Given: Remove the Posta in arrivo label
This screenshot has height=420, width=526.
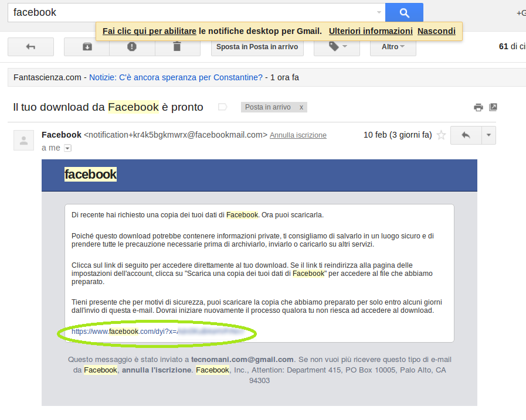Looking at the screenshot, I should pos(301,107).
